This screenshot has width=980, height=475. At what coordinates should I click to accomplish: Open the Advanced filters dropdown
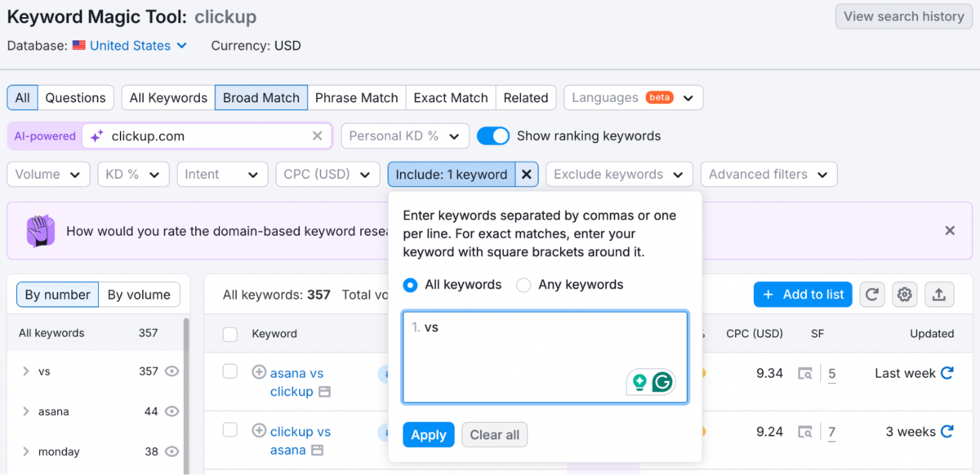pos(768,174)
